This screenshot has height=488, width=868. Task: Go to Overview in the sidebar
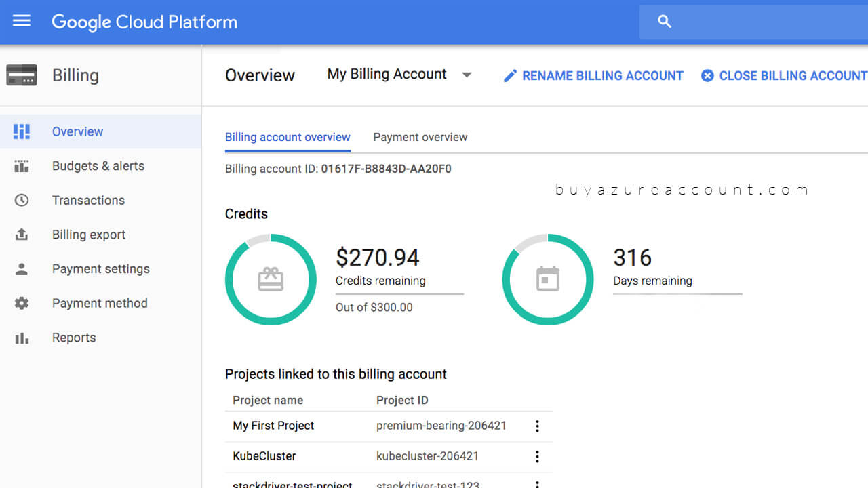[x=100, y=131]
